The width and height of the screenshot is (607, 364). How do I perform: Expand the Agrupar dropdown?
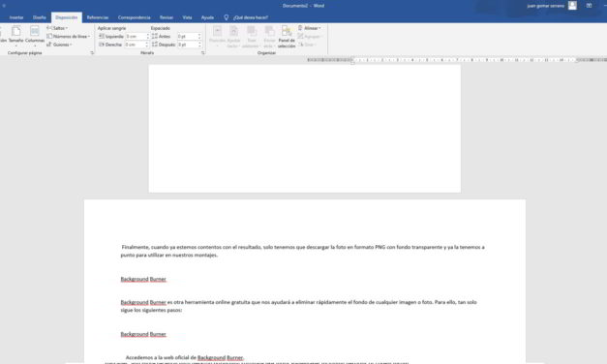(x=311, y=37)
